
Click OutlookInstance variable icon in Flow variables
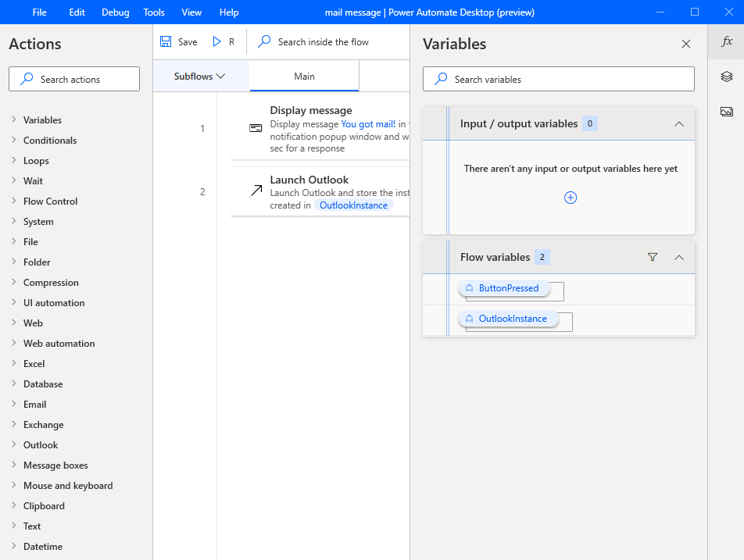[469, 318]
